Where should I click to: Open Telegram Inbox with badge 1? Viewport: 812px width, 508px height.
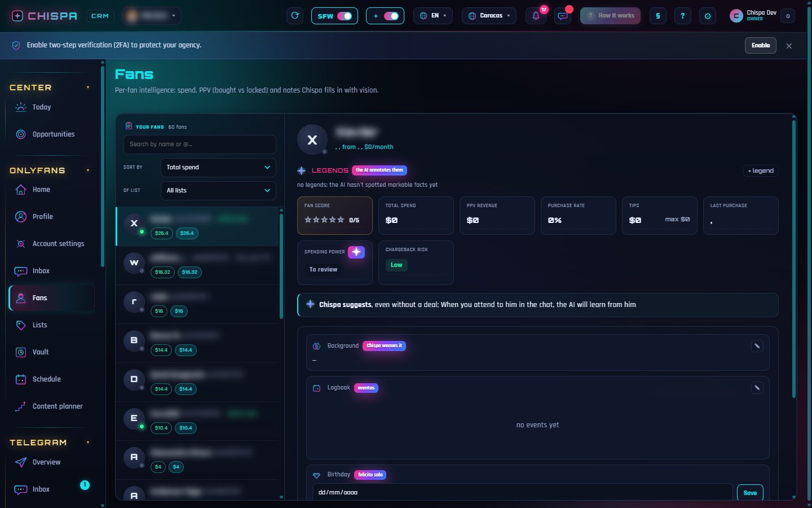(51, 489)
